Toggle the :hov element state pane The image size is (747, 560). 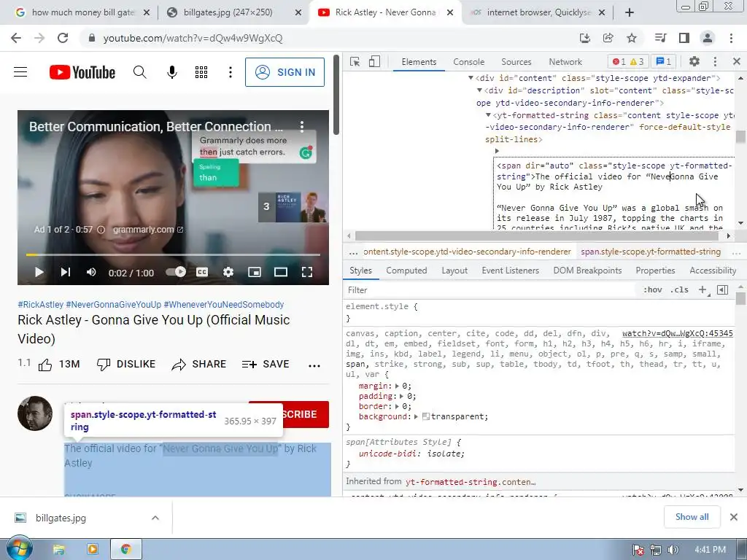click(x=653, y=289)
